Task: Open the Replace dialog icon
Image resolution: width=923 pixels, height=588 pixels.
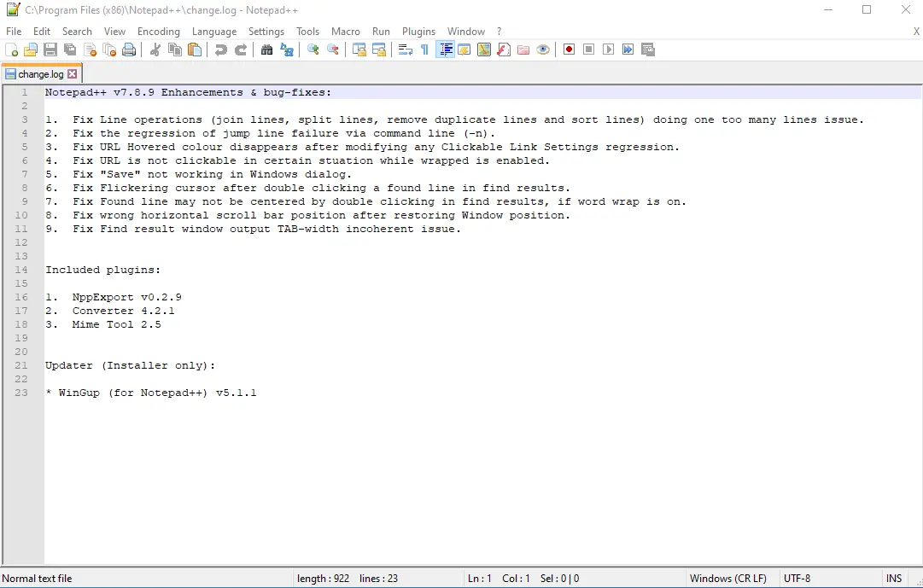Action: [287, 50]
